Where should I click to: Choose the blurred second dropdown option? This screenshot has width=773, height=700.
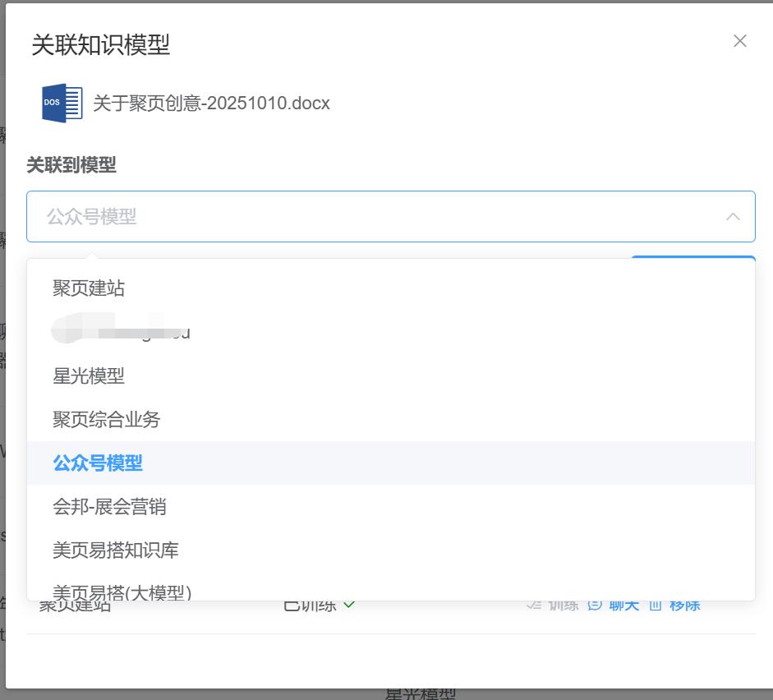pyautogui.click(x=122, y=331)
